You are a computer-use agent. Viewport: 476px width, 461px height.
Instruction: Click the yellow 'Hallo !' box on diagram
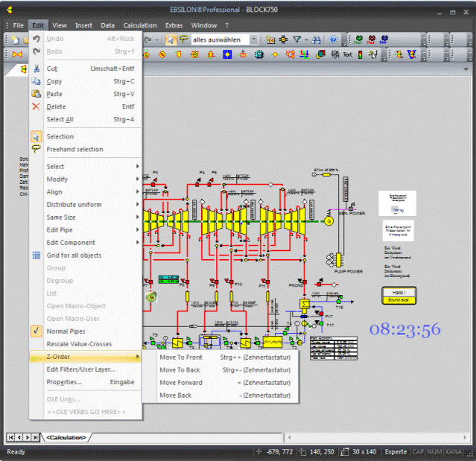(398, 292)
